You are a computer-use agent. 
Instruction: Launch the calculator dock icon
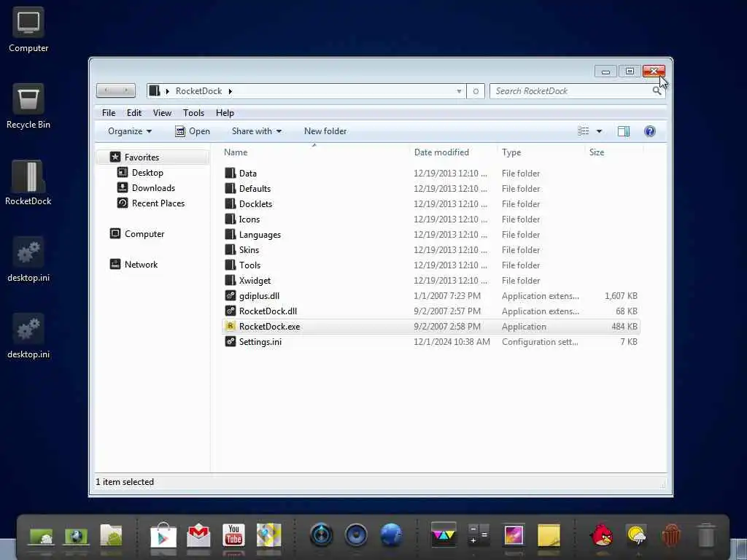point(479,534)
